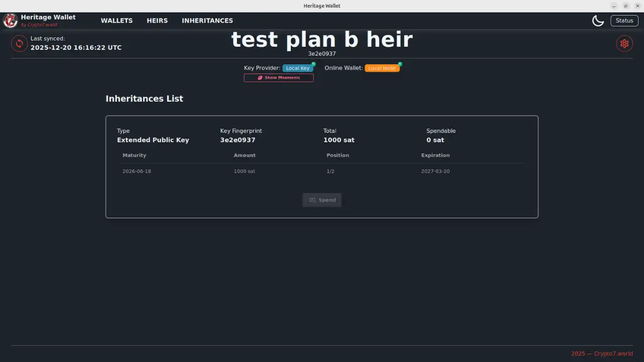The width and height of the screenshot is (644, 362).
Task: Select the 2026-06-18 maturity row
Action: point(137,171)
